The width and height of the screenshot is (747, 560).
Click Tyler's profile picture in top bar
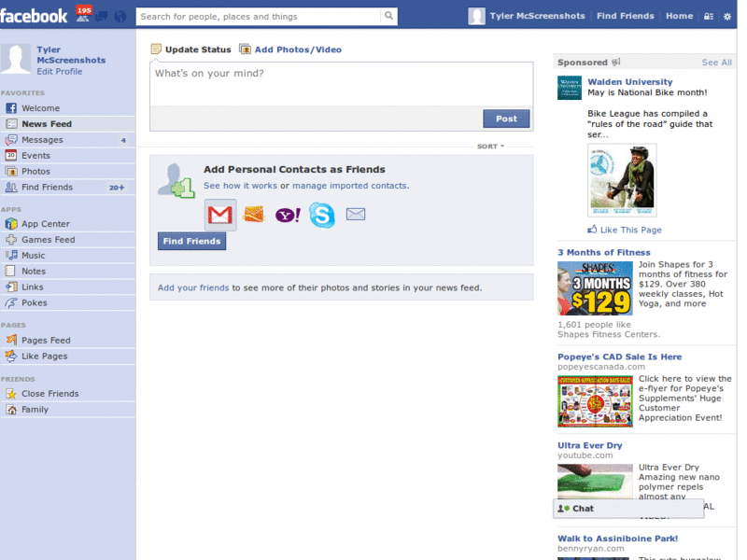click(476, 16)
